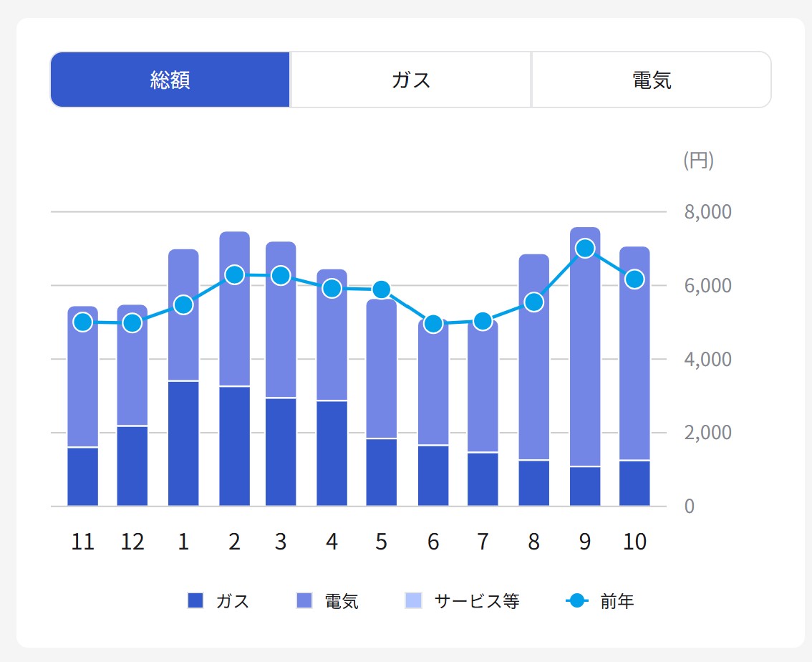Select the 電気 tab
Screen dimensions: 812x662
pyautogui.click(x=651, y=80)
